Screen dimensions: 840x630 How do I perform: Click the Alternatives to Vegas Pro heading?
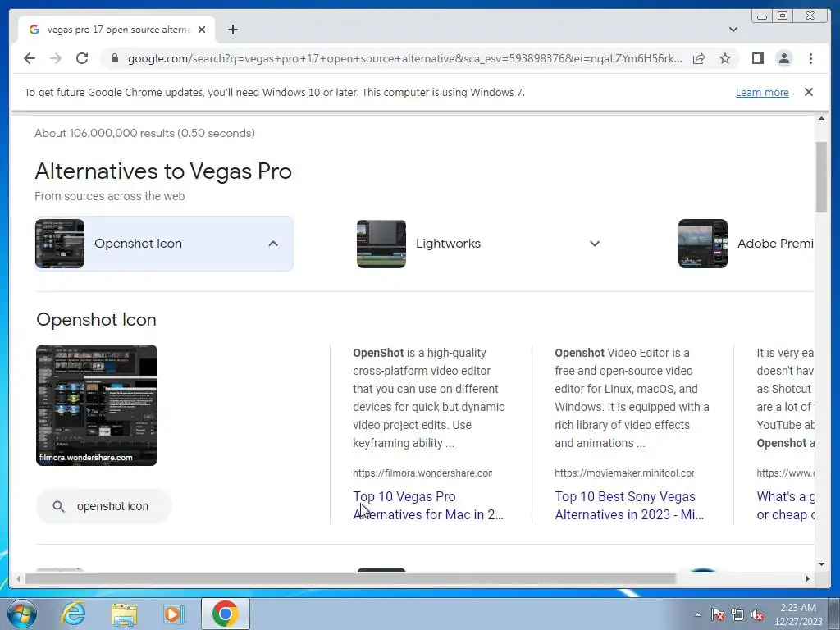click(163, 171)
